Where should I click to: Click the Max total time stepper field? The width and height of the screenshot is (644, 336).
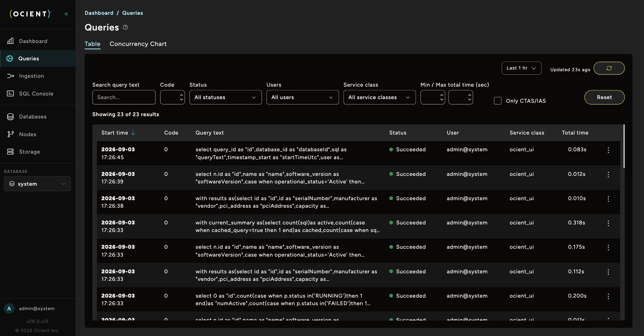pyautogui.click(x=461, y=97)
